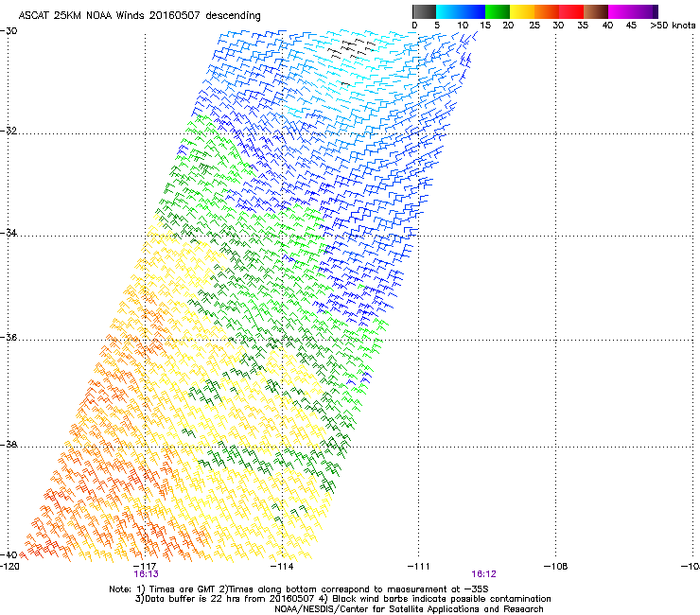Click the '-32' latitude label
Screen dimensions: 700x615
click(x=9, y=131)
